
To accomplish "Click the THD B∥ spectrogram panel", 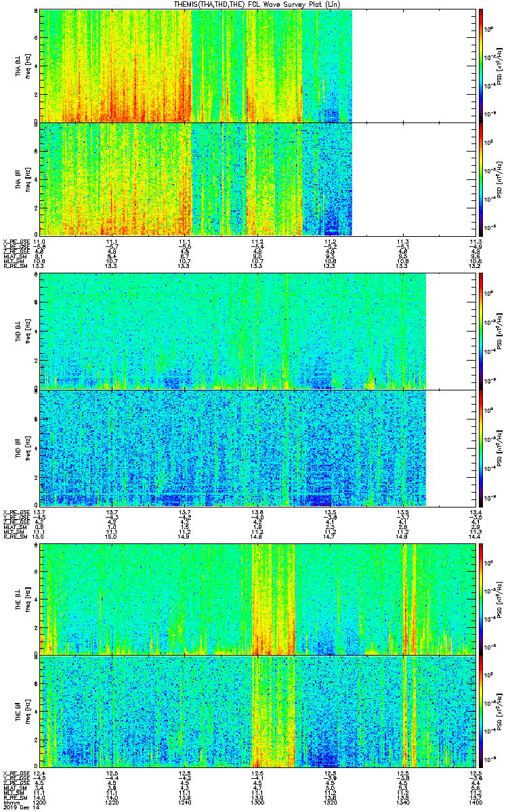I will tap(257, 448).
